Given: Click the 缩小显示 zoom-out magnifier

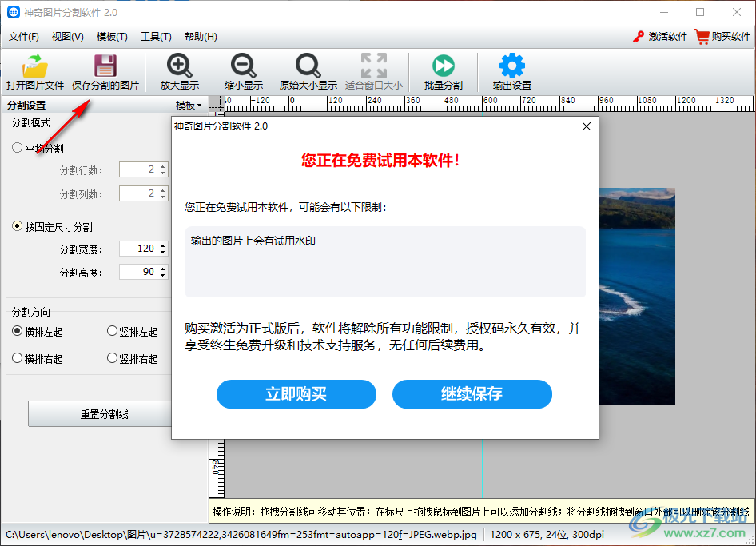Looking at the screenshot, I should click(244, 66).
